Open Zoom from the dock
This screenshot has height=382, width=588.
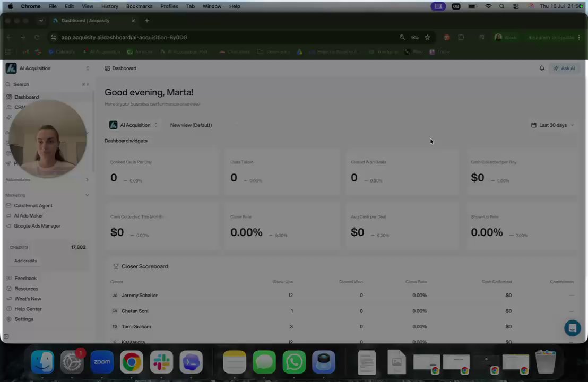tap(102, 362)
